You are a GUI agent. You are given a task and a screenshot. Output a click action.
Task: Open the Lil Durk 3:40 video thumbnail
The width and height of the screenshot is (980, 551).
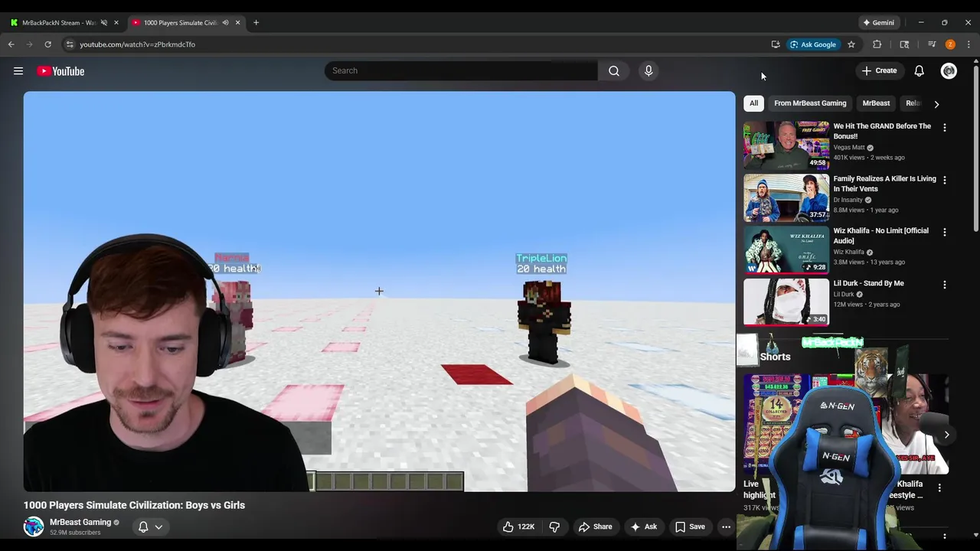point(786,302)
